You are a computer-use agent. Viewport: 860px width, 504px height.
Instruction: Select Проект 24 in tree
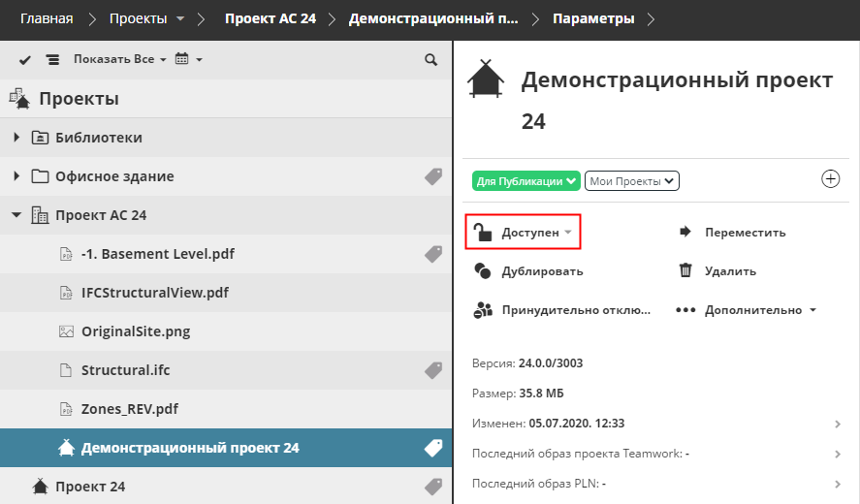click(90, 487)
